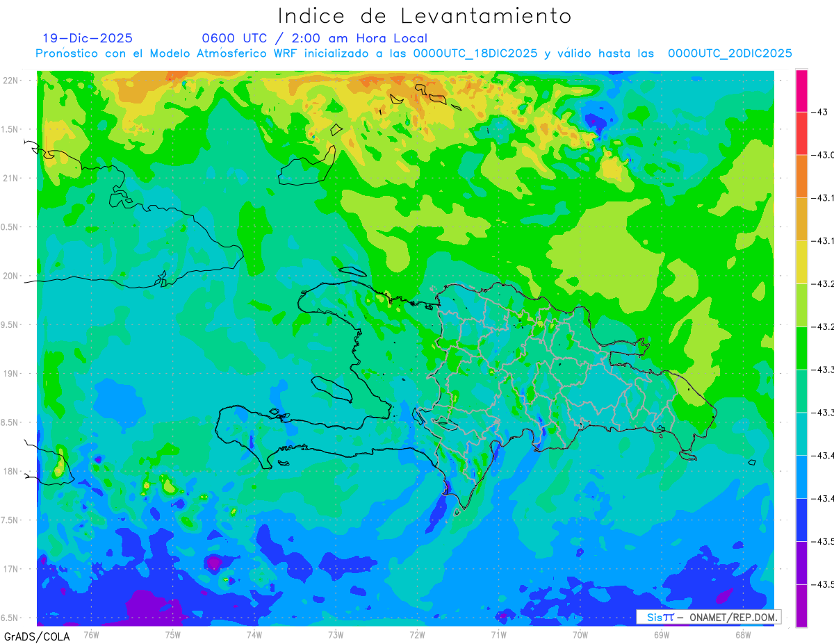Click the date '19-Dic-2025'
834x644 pixels.
[88, 38]
